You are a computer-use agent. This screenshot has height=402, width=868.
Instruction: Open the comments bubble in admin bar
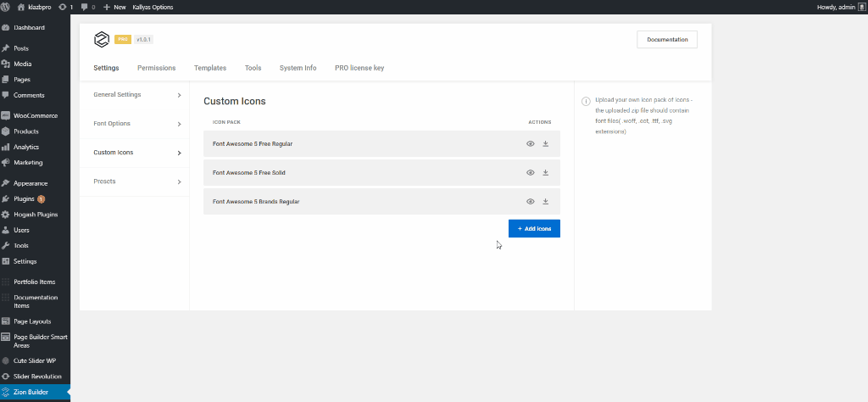pyautogui.click(x=84, y=7)
